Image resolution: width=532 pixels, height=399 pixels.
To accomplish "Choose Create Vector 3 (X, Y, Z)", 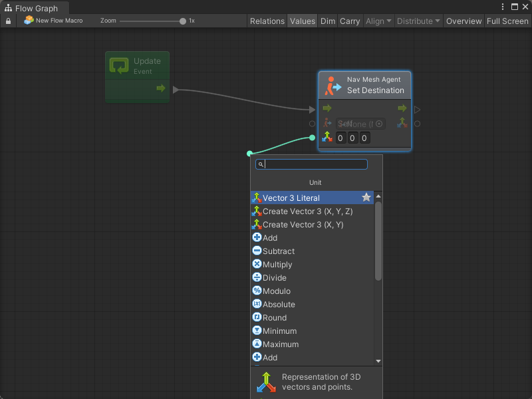I will tap(307, 211).
